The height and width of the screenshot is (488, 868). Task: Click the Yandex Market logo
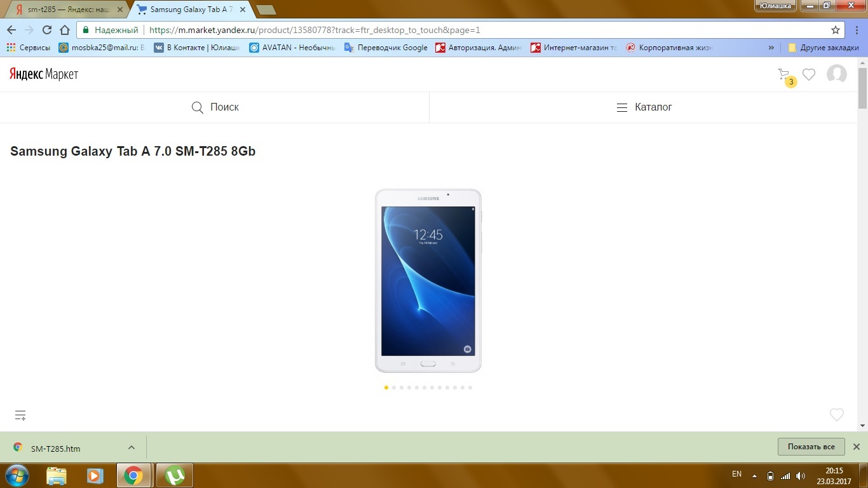coord(43,74)
